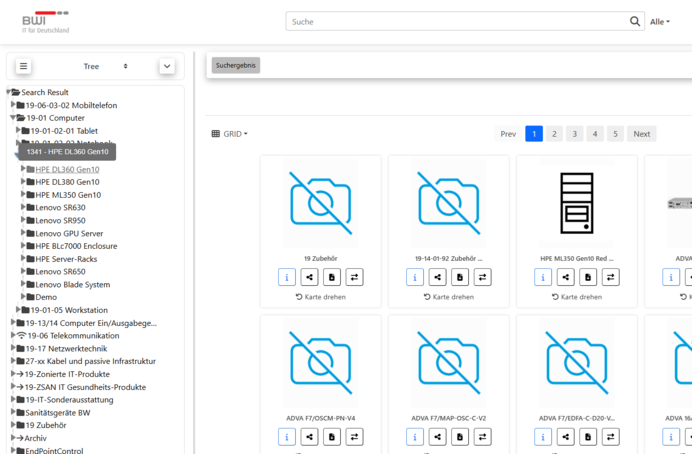Open info for ADVA F7/OSCM-PN-V4 card
692x454 pixels.
click(286, 437)
